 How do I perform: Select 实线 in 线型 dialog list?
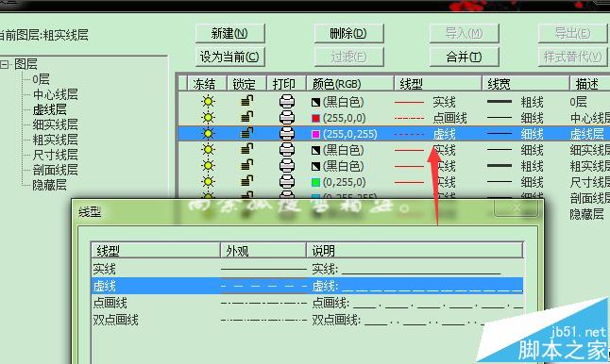click(x=307, y=269)
